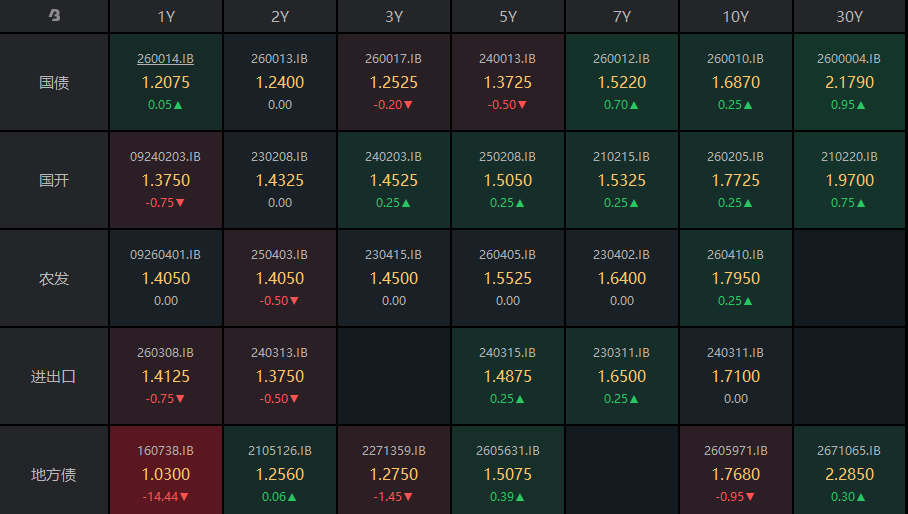
Task: Click the 260410.IB 10Y 农发 cell
Action: pos(735,278)
